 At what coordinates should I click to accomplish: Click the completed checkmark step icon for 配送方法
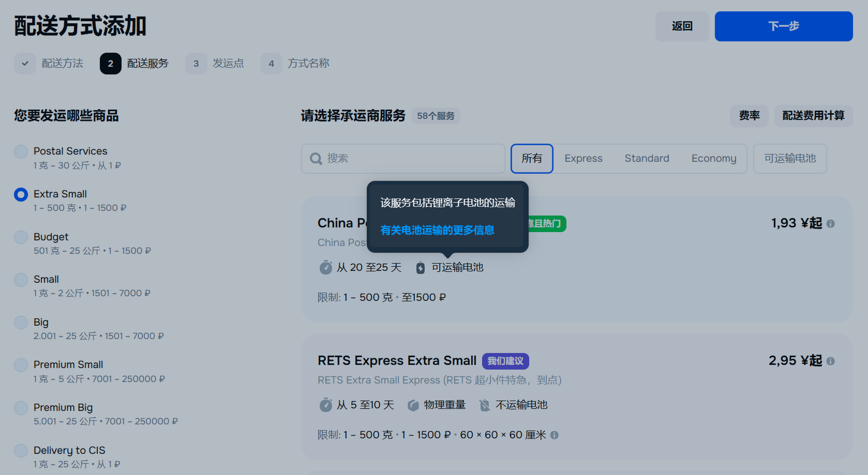[25, 64]
